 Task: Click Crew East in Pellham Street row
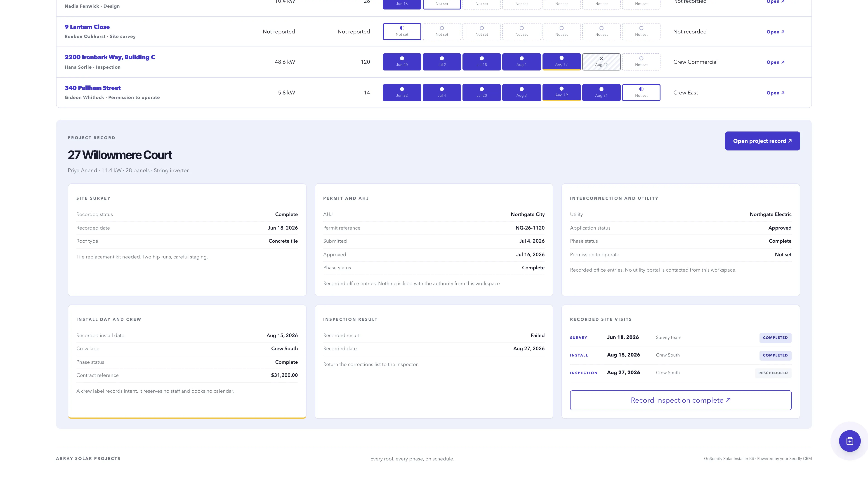(685, 93)
